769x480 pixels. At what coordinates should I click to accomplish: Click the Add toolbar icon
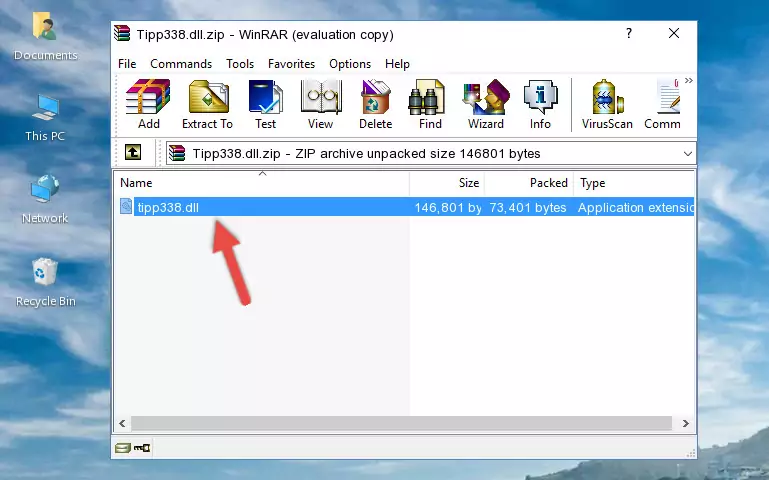pos(148,104)
